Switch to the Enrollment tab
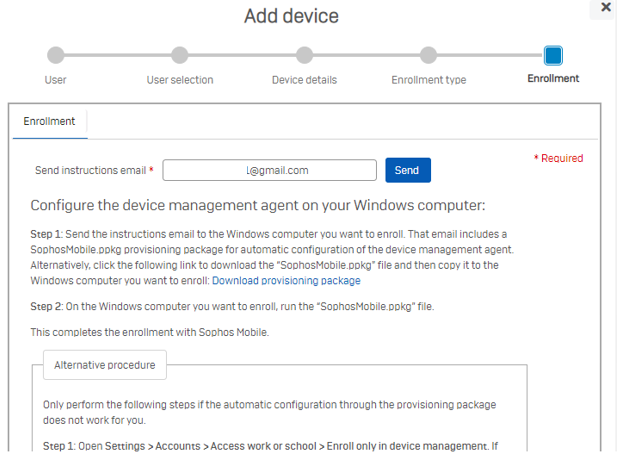Viewport: 619px width, 456px height. (x=49, y=122)
